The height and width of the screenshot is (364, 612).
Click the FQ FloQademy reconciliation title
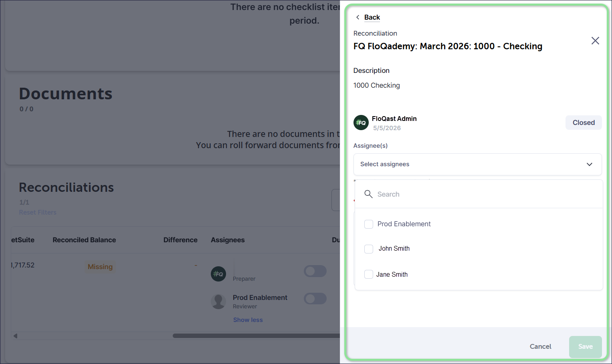point(448,46)
